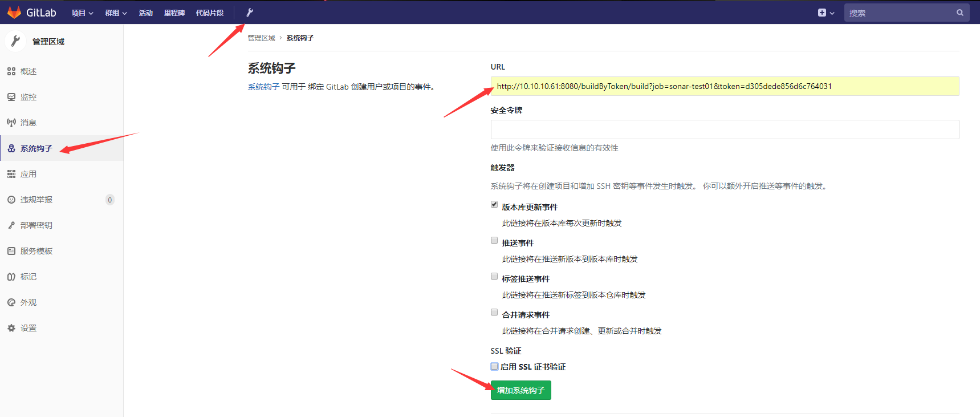Select 服务模板 in the sidebar
This screenshot has height=417, width=980.
click(62, 251)
